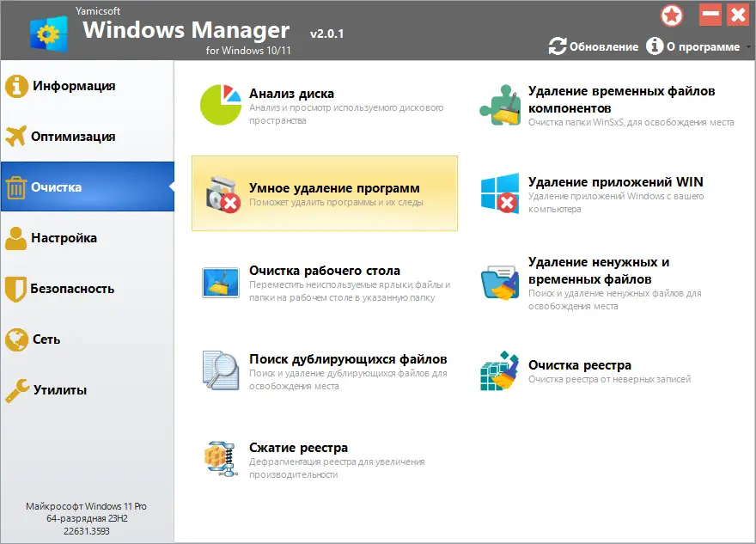The image size is (756, 544).
Task: Open the Очистка реестра tool link
Action: (x=580, y=365)
